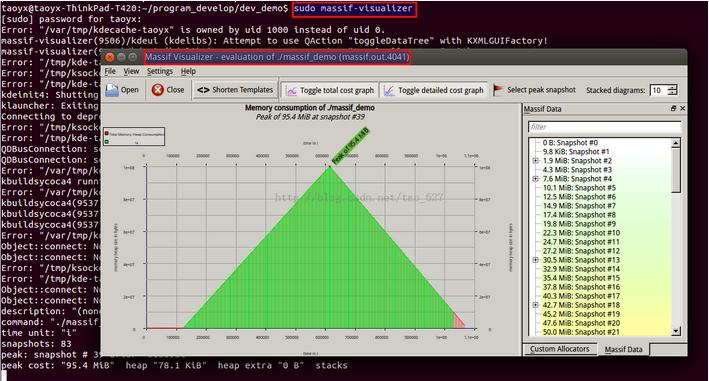709x381 pixels.
Task: Decrease the Stacked diagrams value with the down arrow
Action: [x=673, y=93]
